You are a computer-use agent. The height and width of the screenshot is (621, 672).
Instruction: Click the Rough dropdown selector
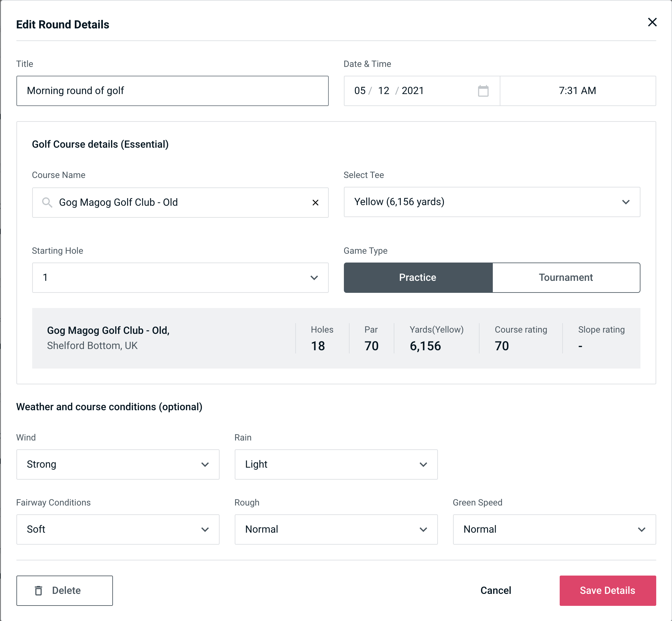click(336, 529)
